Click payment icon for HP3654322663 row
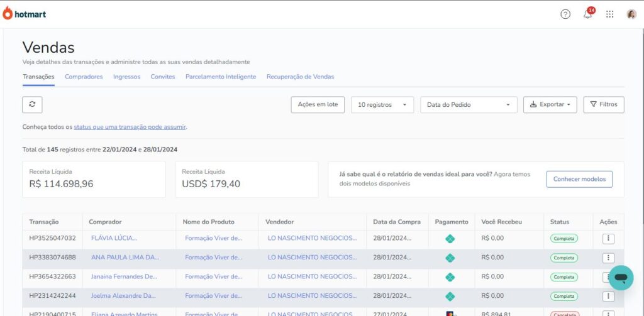644x316 pixels. (x=450, y=278)
